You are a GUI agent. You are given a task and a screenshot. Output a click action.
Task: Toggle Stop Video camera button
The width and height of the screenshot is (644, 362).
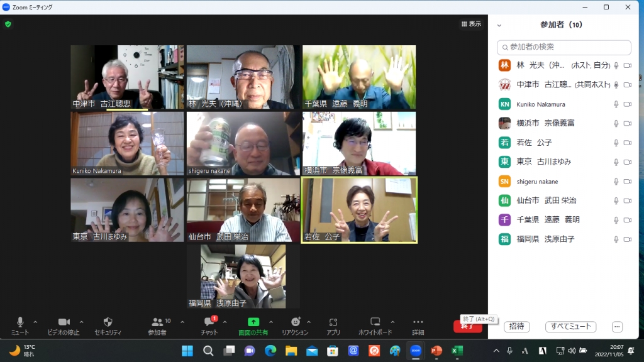click(64, 322)
